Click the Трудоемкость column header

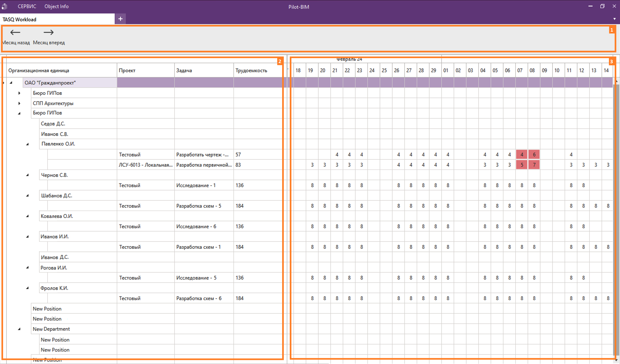coord(251,71)
